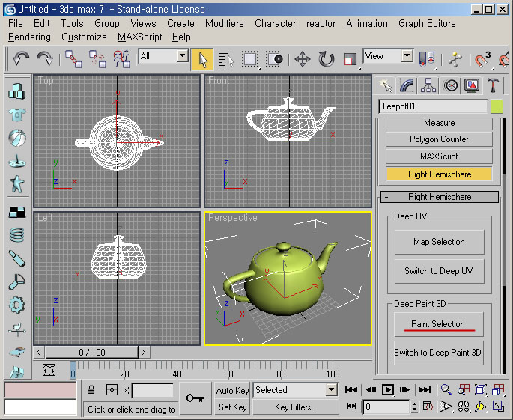Toggle Absolute/Offset transform type-in mode
The height and width of the screenshot is (420, 513).
[x=112, y=390]
